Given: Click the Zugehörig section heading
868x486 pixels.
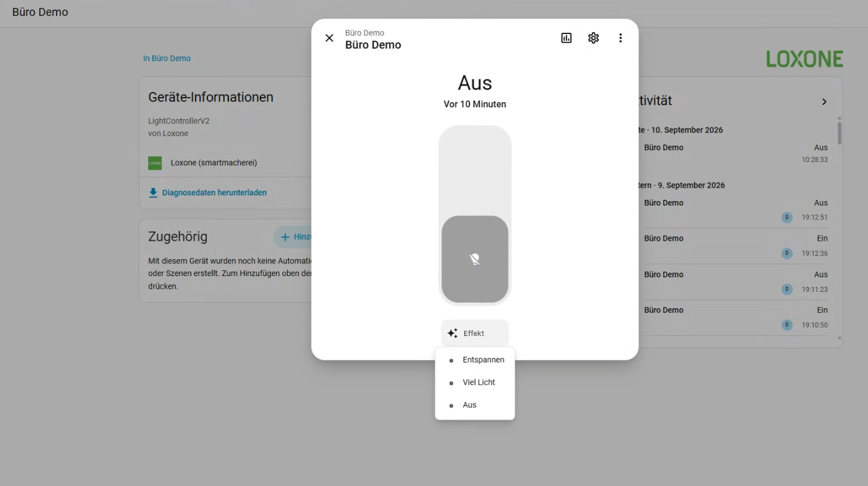Looking at the screenshot, I should [178, 237].
